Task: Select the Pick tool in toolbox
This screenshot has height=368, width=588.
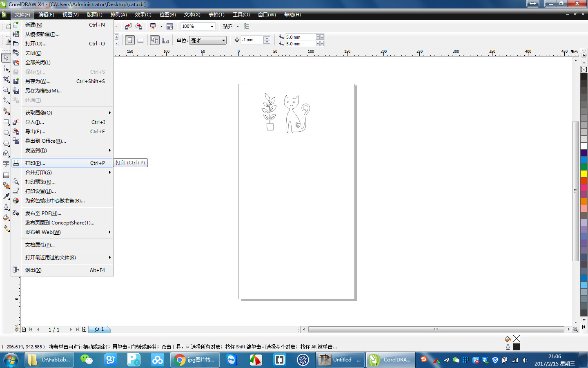Action: (6, 58)
